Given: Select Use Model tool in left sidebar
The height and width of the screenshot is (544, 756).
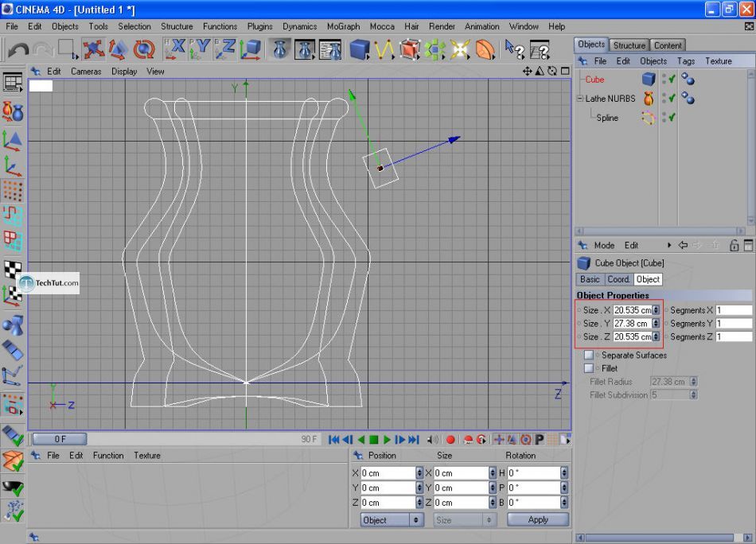Looking at the screenshot, I should tap(13, 140).
